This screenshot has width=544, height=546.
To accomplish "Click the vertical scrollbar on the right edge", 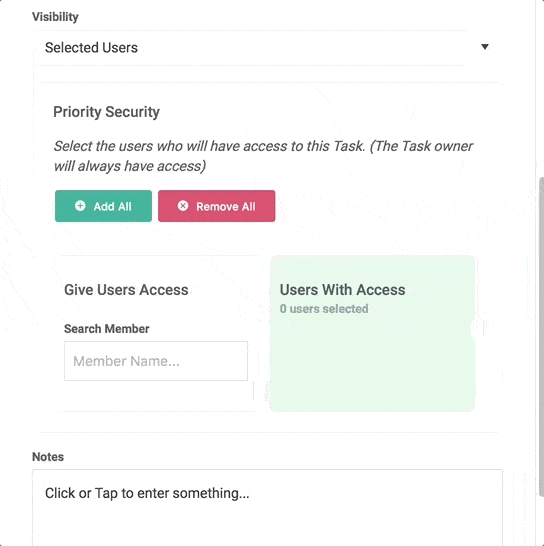I will [541, 337].
